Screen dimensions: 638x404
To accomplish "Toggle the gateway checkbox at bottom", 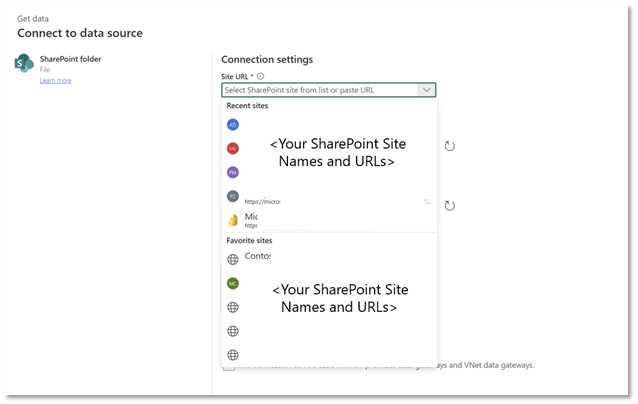I will [x=229, y=367].
